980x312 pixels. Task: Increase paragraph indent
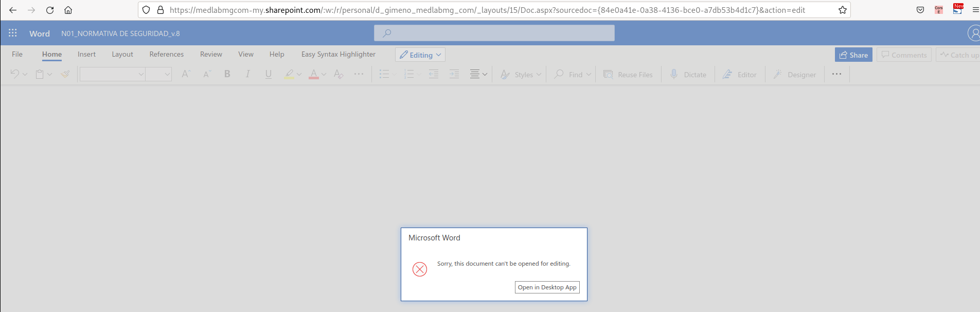(454, 74)
